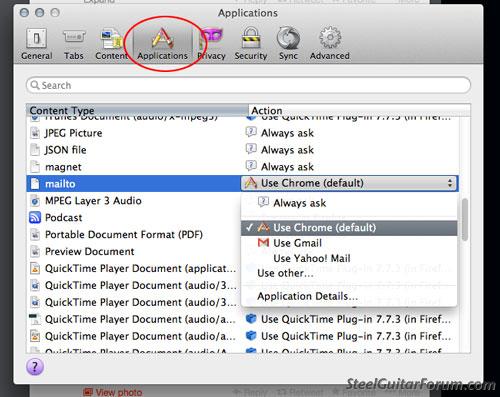
Task: Select the mailto content type row
Action: point(133,184)
